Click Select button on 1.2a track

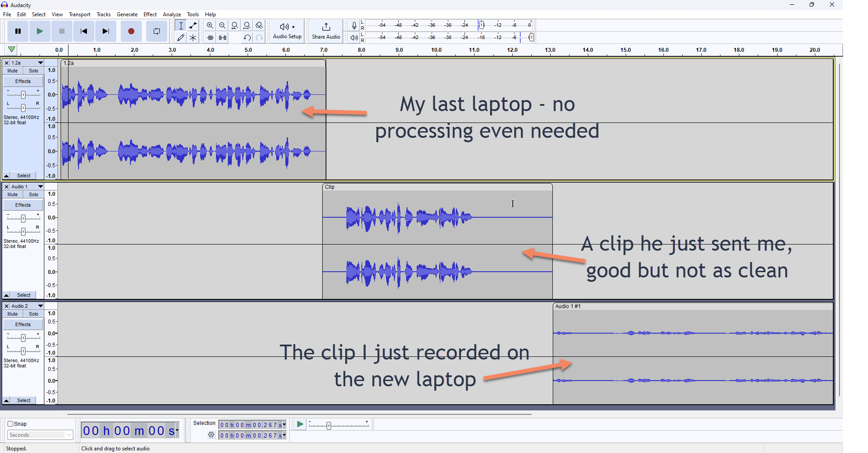click(24, 176)
